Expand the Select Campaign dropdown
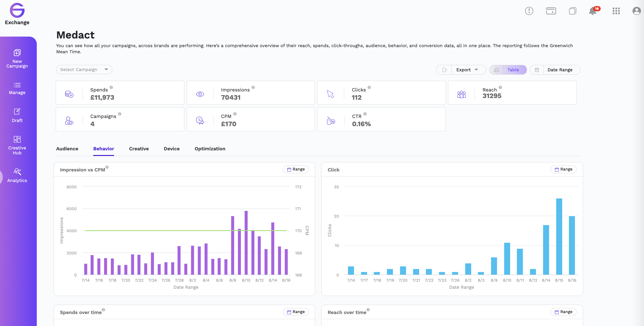Viewport: 644px width, 326px height. tap(84, 70)
